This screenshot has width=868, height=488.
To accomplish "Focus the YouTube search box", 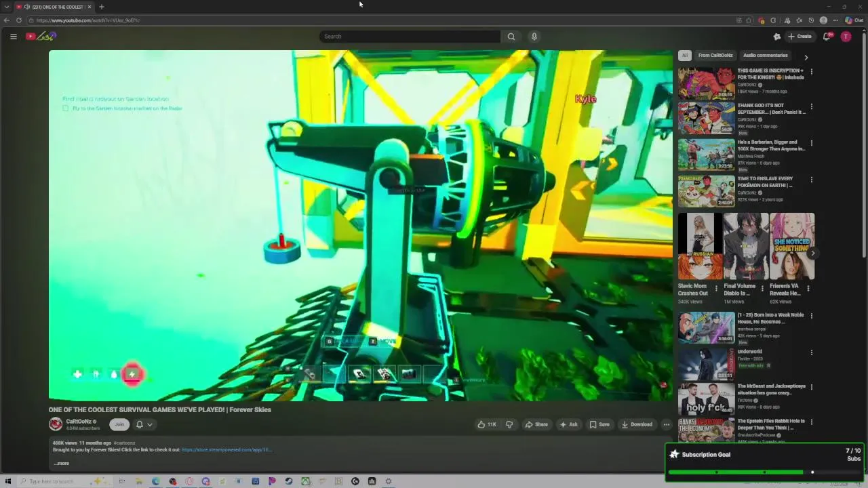I will [x=410, y=37].
